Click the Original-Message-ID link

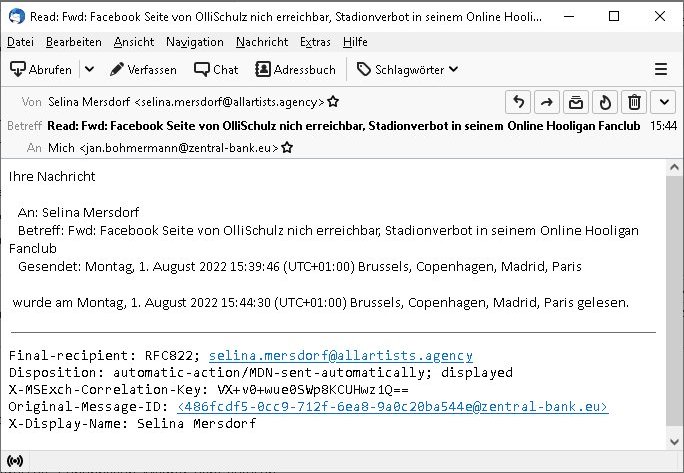pyautogui.click(x=392, y=406)
